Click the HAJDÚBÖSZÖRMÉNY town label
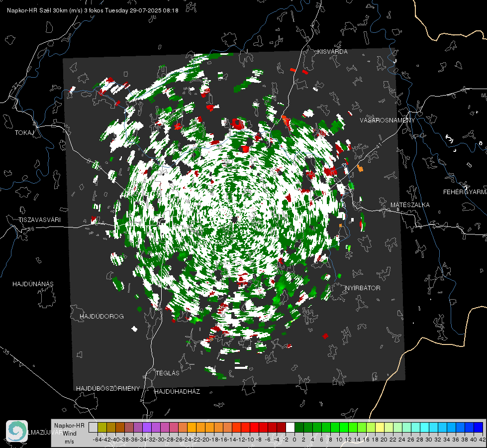487x448 pixels. pos(108,389)
